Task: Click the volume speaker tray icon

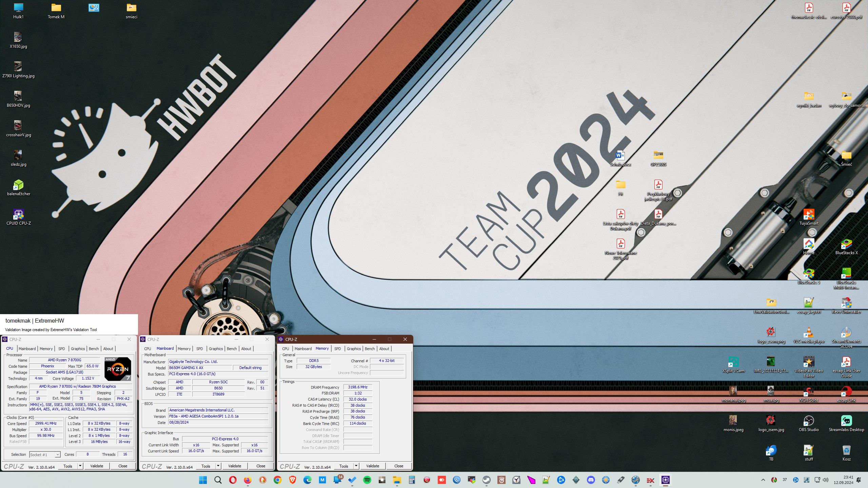Action: click(825, 480)
